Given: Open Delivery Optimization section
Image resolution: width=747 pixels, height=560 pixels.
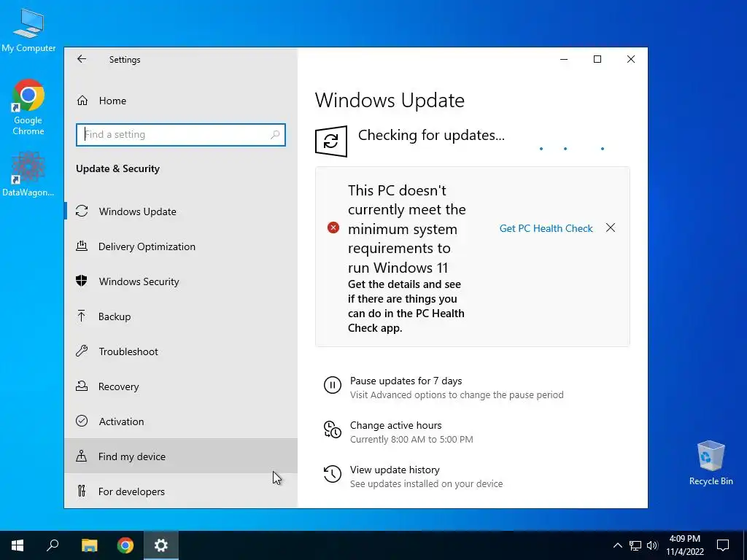Looking at the screenshot, I should coord(181,246).
